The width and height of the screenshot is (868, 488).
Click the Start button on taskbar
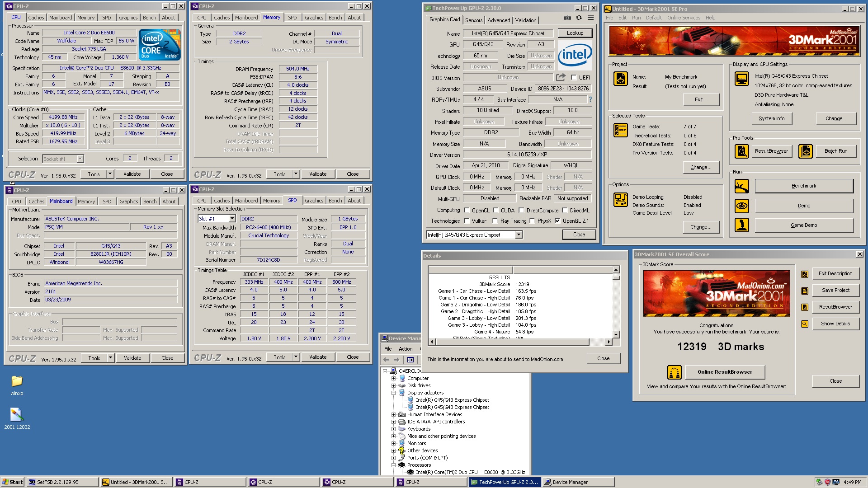tap(13, 482)
